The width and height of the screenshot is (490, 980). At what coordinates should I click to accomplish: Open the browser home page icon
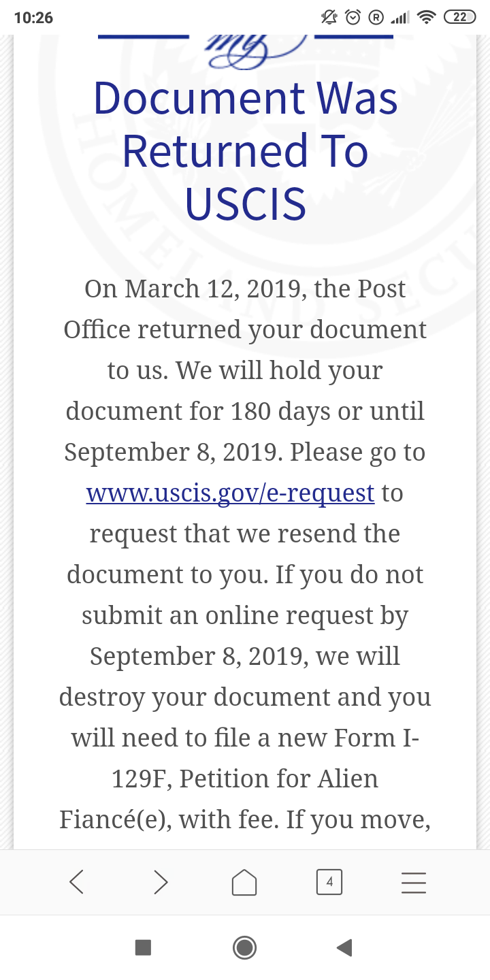coord(244,882)
